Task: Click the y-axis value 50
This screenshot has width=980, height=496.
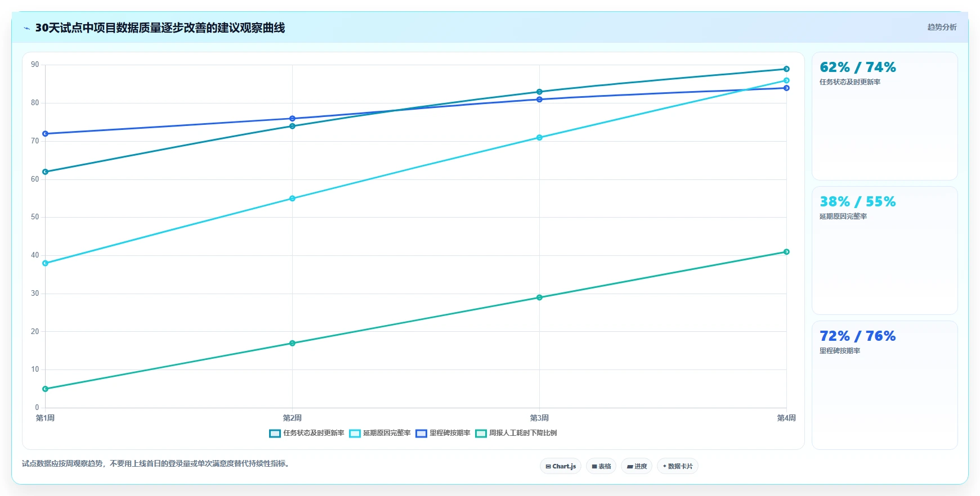Action: point(35,217)
